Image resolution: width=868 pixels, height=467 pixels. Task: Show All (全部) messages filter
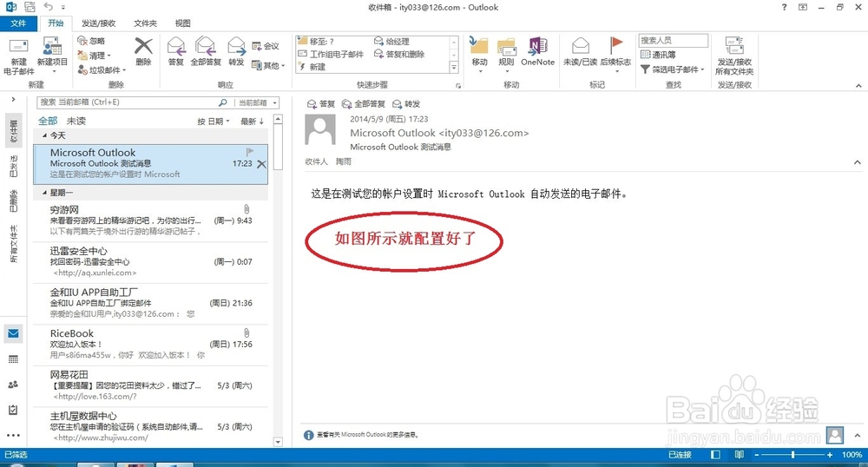(x=48, y=122)
